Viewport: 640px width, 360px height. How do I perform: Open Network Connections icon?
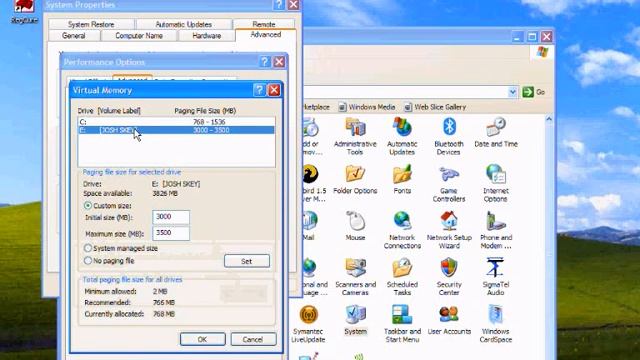click(x=402, y=221)
